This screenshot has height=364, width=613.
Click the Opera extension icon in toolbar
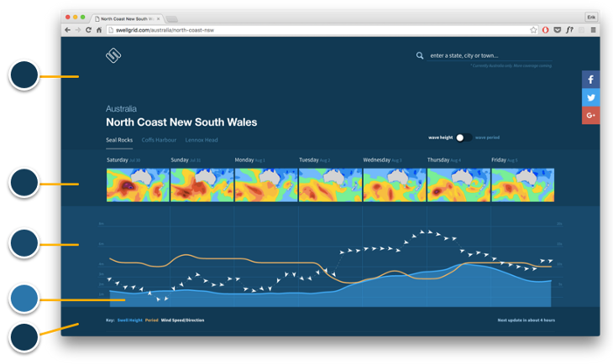pos(546,29)
